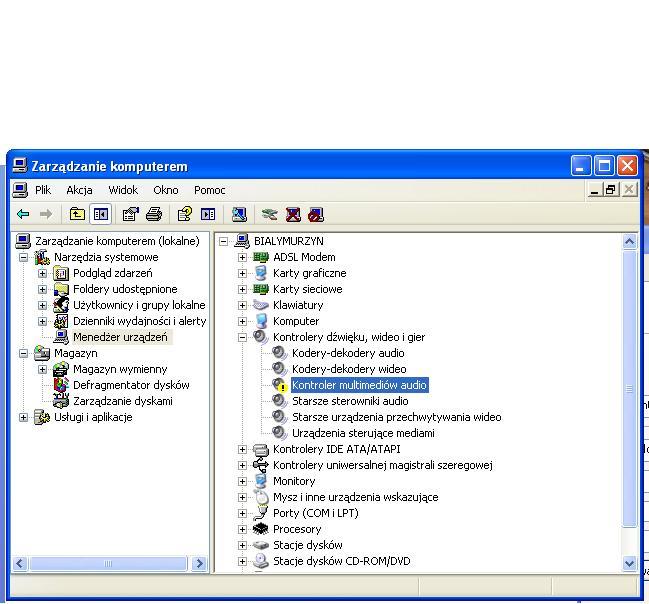Expand the Porty (COM i LPT) category
649x604 pixels.
point(243,513)
